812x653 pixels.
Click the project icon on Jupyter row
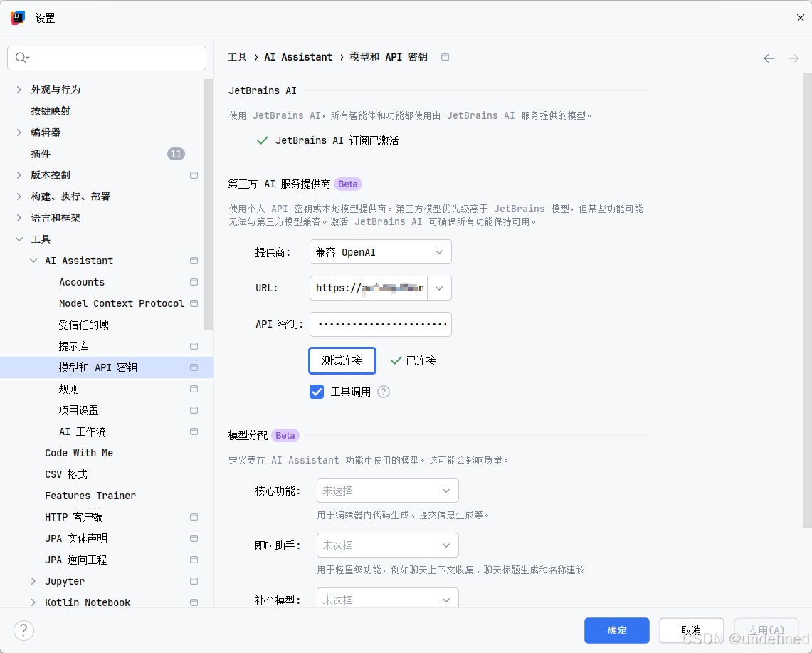194,581
